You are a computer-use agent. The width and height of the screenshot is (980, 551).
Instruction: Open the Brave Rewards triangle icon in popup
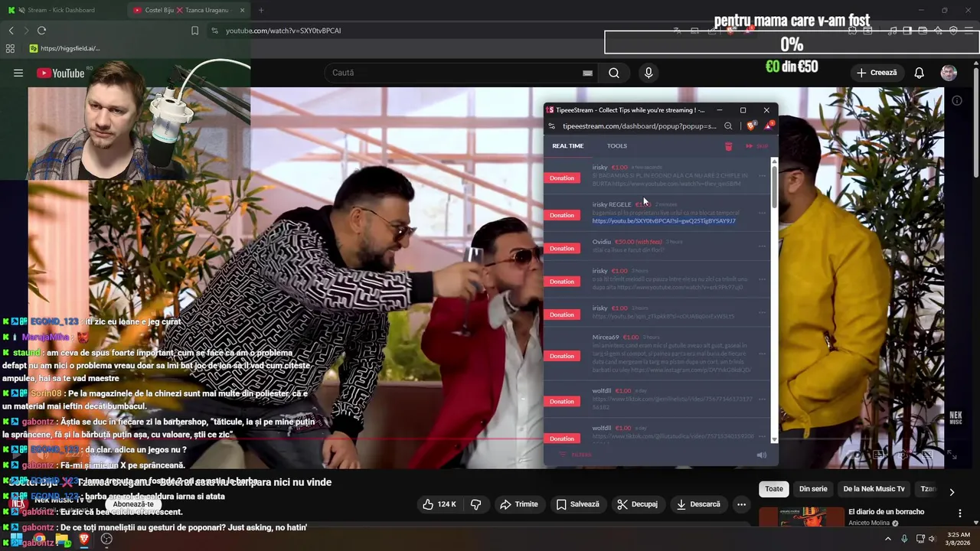click(x=768, y=126)
